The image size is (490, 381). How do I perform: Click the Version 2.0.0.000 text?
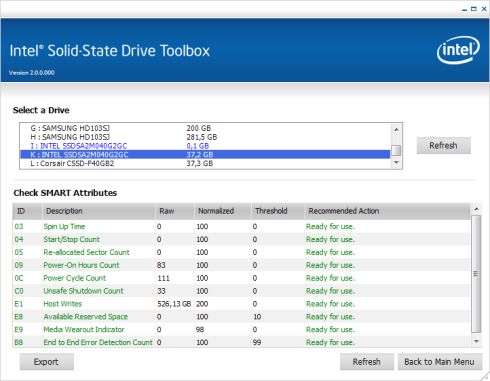click(32, 73)
